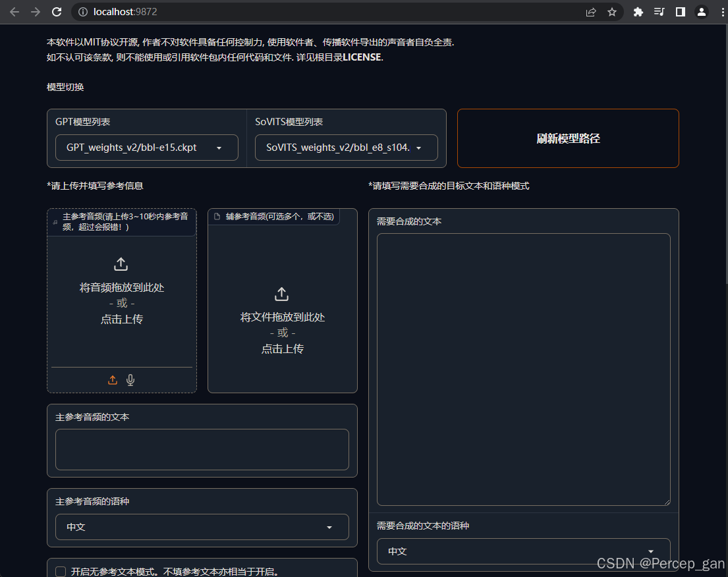Image resolution: width=728 pixels, height=577 pixels.
Task: Bookmark this page with the star
Action: [612, 12]
